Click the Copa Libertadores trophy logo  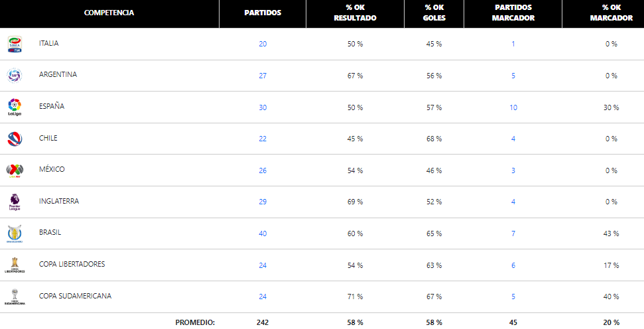[x=15, y=265]
